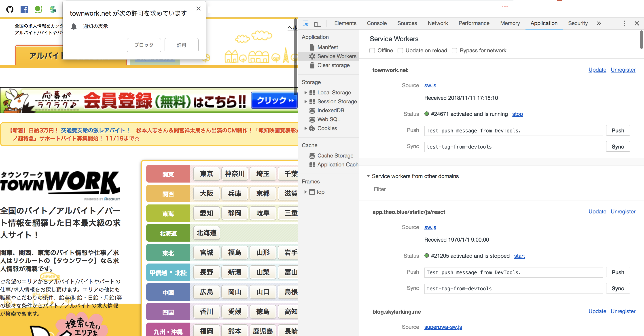Enable Bypass for network
This screenshot has width=644, height=336.
[x=454, y=50]
